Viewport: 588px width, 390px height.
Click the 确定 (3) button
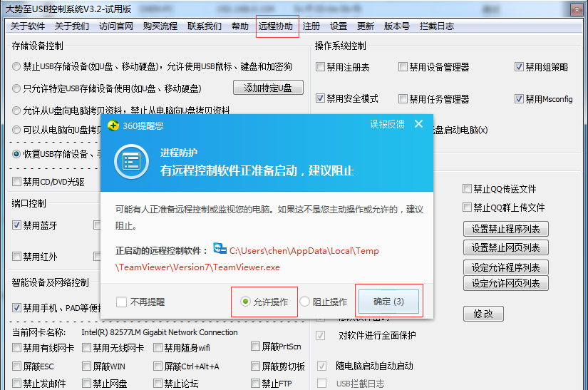(x=389, y=302)
